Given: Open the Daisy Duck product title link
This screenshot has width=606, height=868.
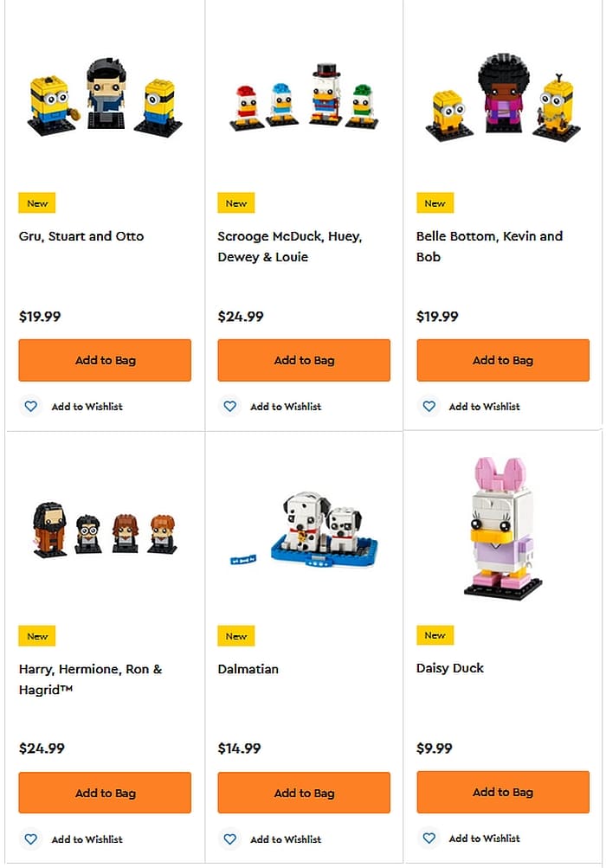Looking at the screenshot, I should point(450,668).
